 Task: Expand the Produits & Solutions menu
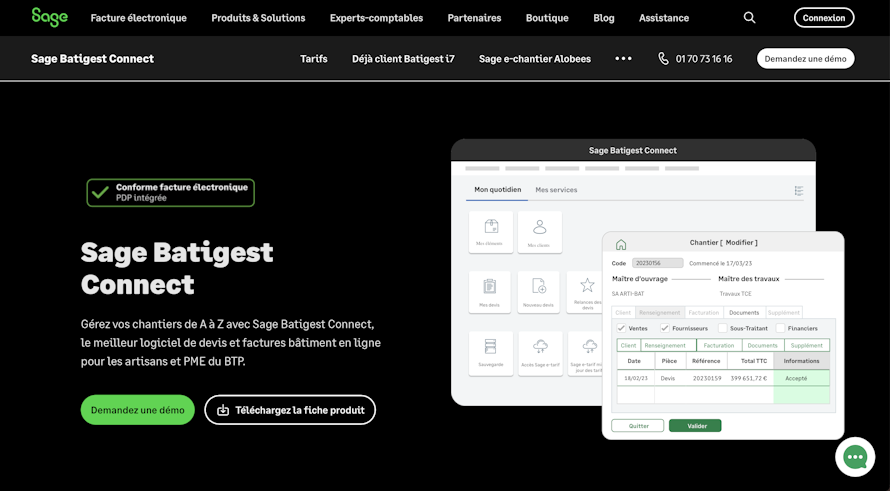pos(258,18)
